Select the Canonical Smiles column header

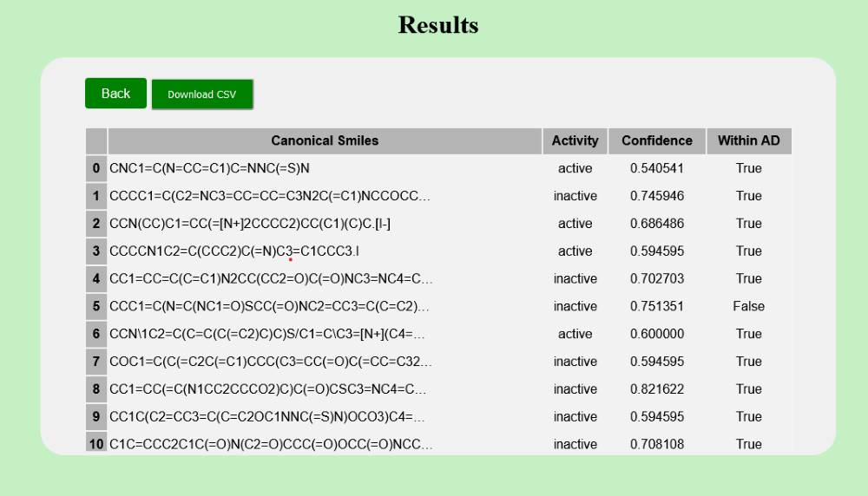[x=325, y=141]
